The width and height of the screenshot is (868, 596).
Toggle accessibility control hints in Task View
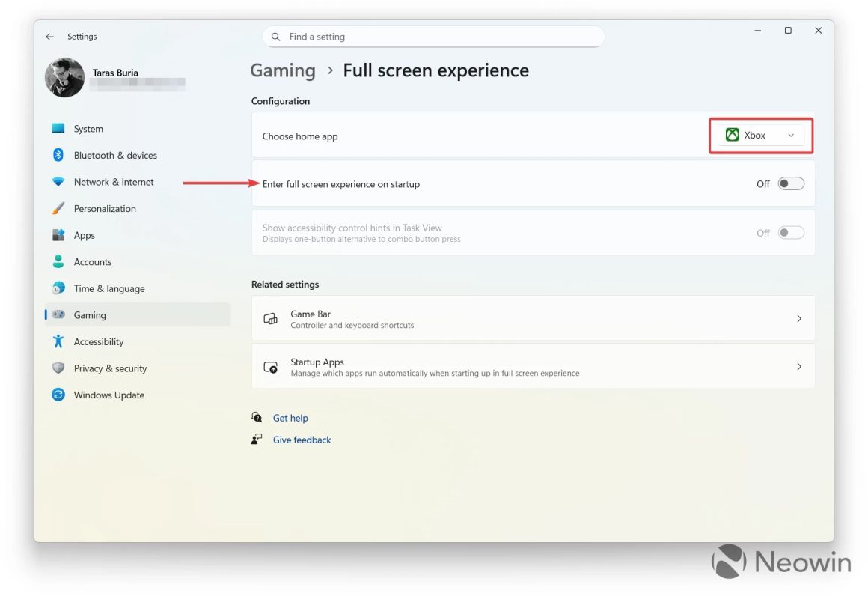pyautogui.click(x=791, y=233)
